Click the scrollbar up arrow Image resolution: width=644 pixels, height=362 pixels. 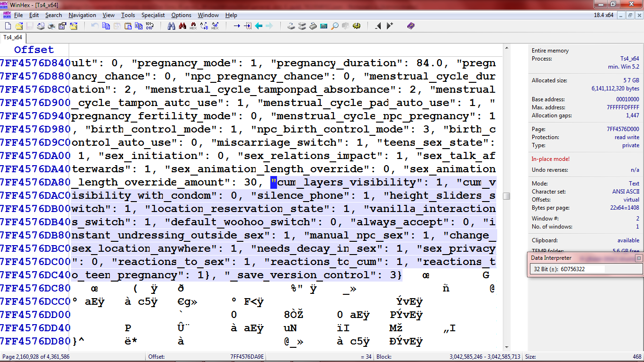506,48
